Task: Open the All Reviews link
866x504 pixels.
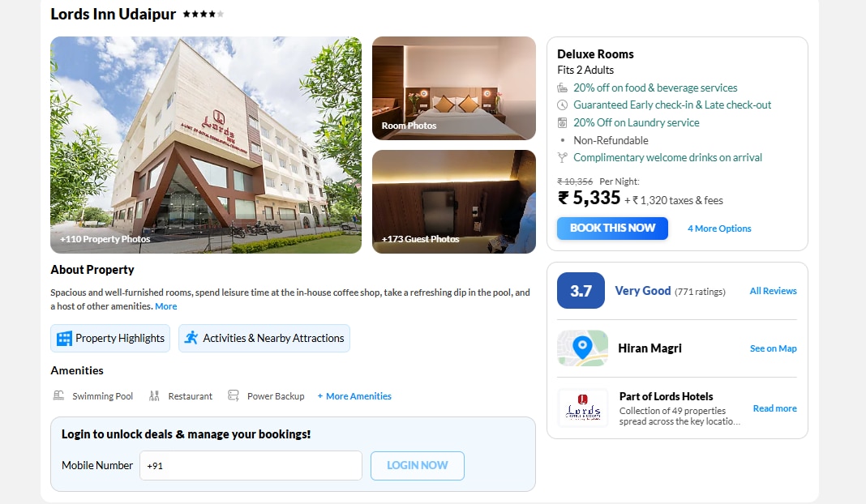Action: [x=773, y=291]
